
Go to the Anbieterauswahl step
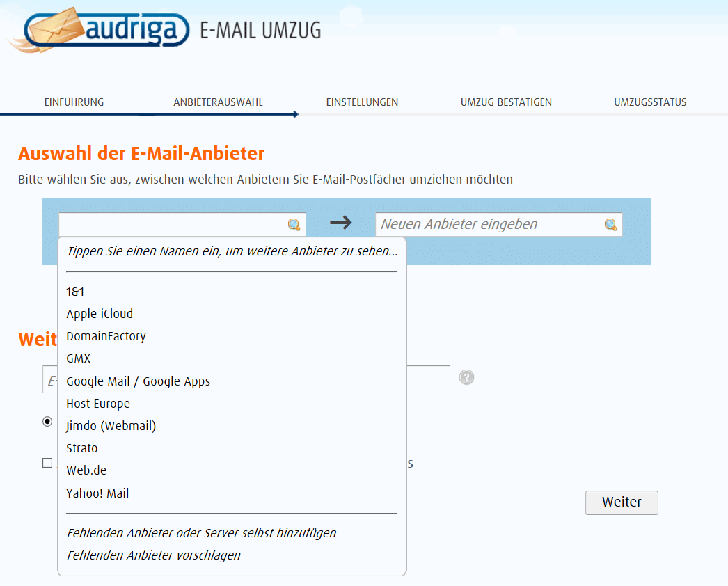[219, 102]
